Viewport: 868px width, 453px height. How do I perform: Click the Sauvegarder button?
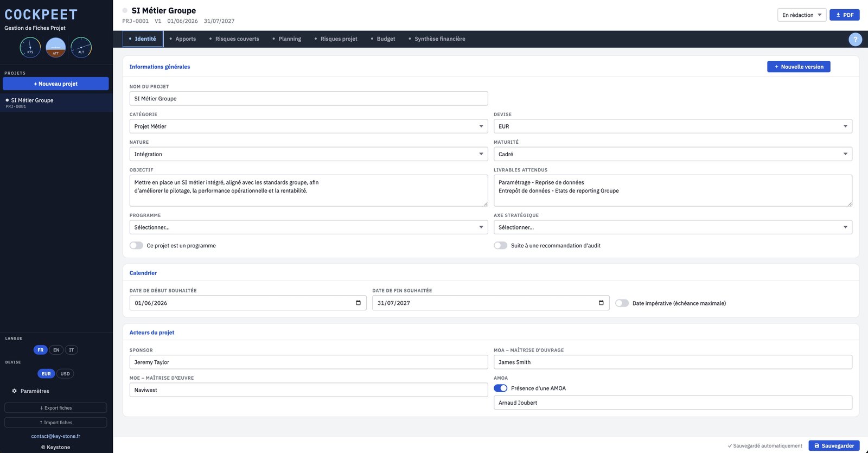[x=834, y=445]
